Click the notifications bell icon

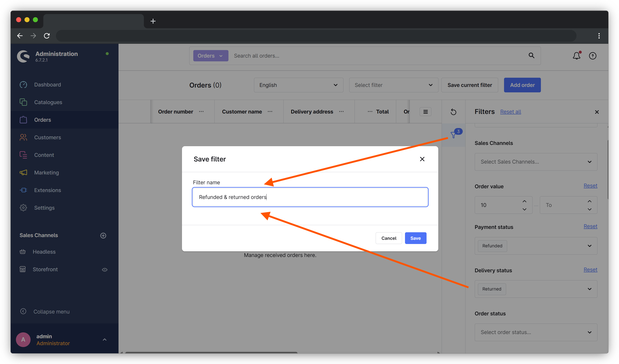click(576, 56)
